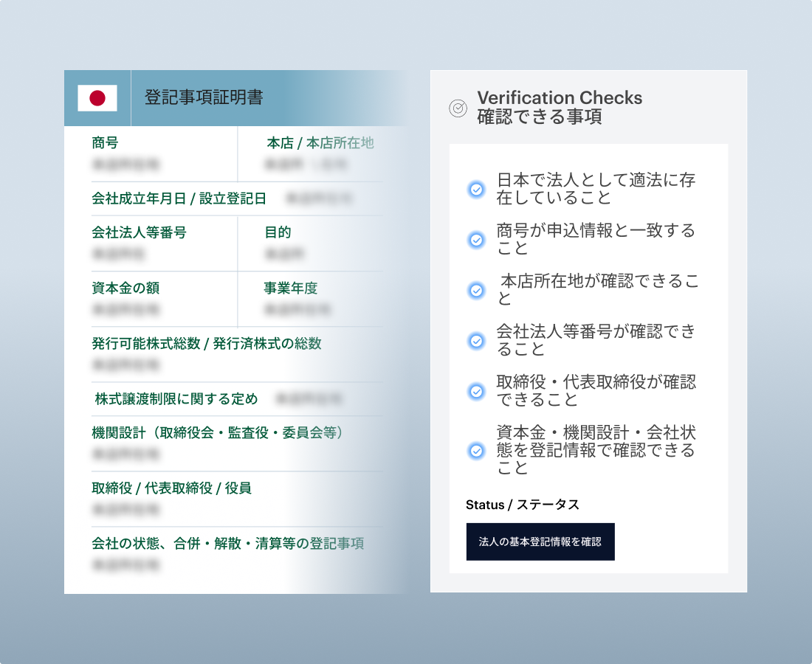The image size is (812, 664).
Task: Click the Status / ステータス label
Action: coord(523,505)
